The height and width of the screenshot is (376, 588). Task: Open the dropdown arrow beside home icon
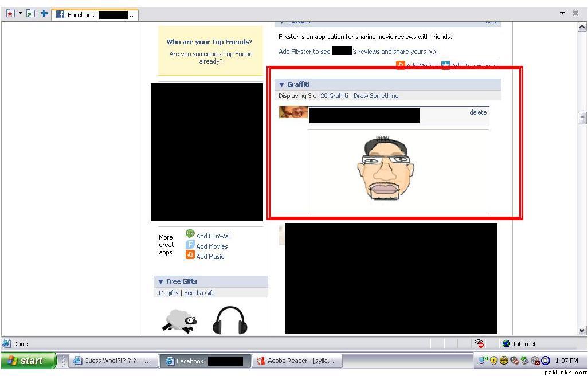(x=20, y=14)
